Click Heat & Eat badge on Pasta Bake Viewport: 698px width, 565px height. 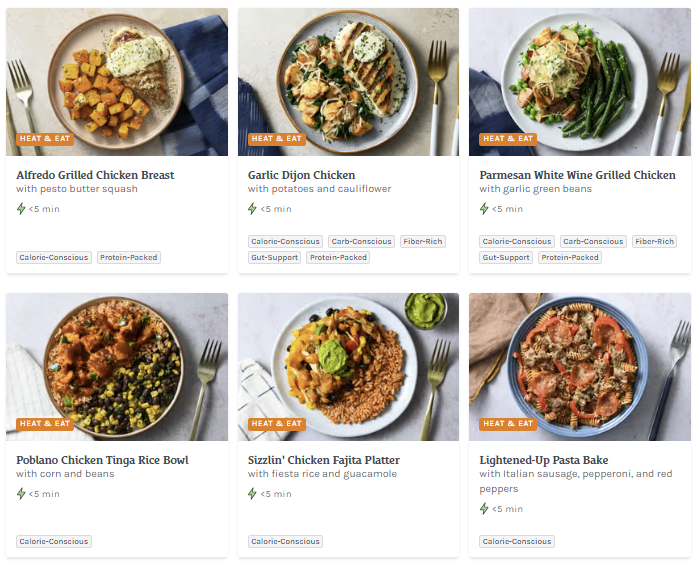[x=508, y=424]
